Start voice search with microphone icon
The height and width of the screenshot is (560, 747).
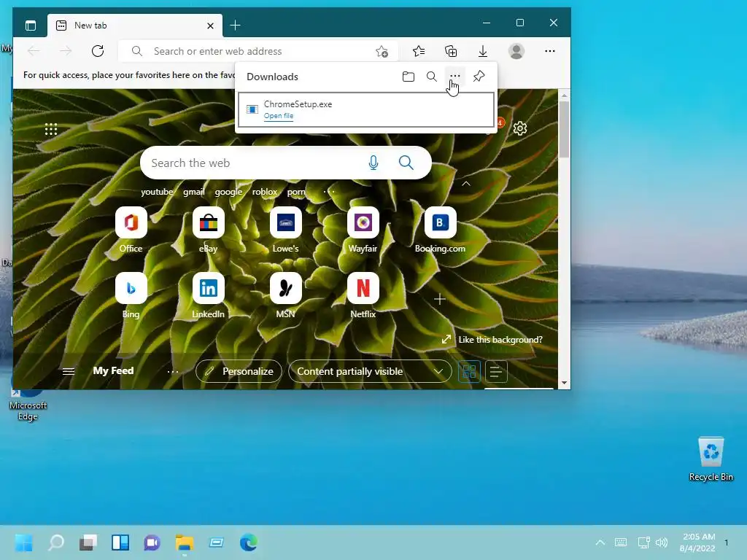[x=373, y=163]
